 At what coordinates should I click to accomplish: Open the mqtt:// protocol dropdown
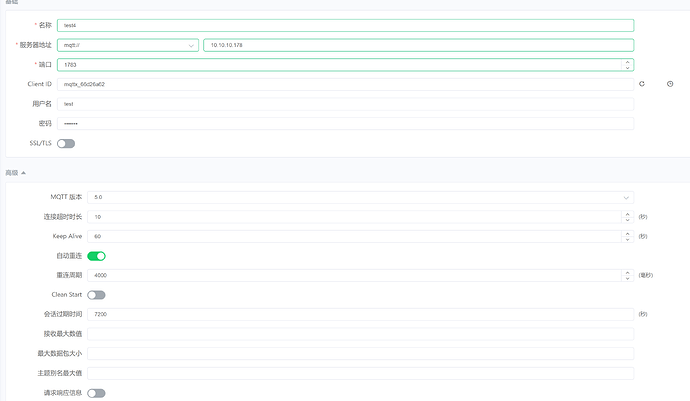[x=128, y=45]
